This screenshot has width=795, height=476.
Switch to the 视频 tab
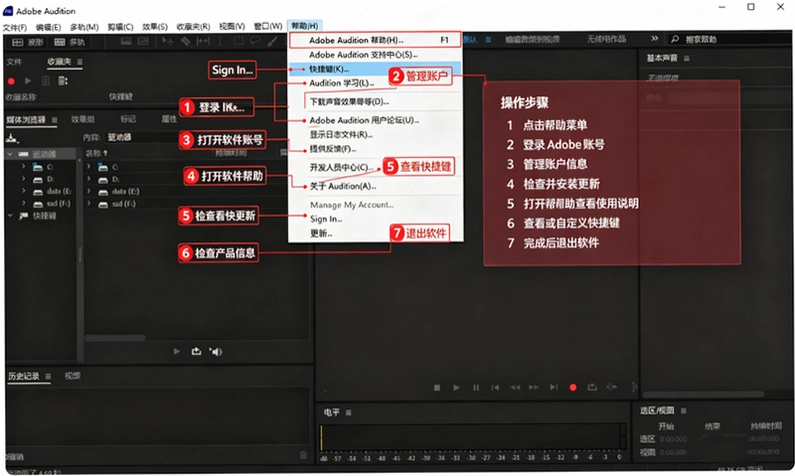(x=73, y=376)
